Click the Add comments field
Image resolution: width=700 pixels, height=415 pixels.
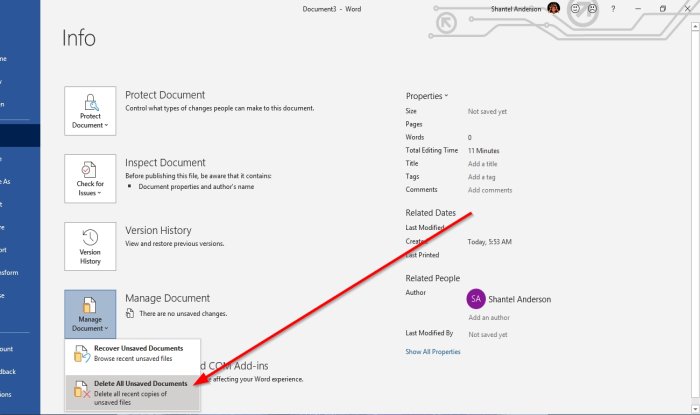(x=490, y=190)
